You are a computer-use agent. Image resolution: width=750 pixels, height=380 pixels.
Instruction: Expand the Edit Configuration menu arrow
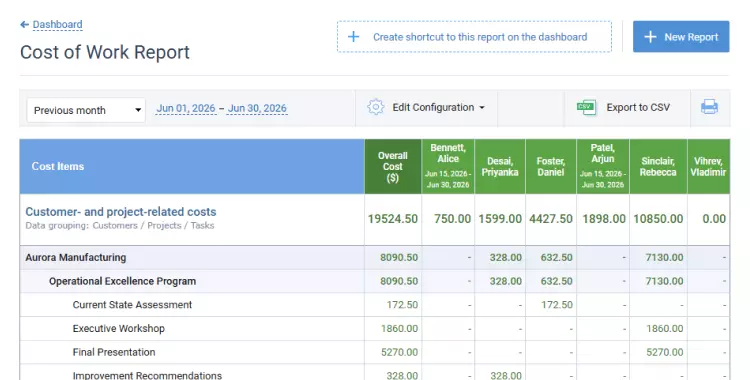(x=482, y=108)
